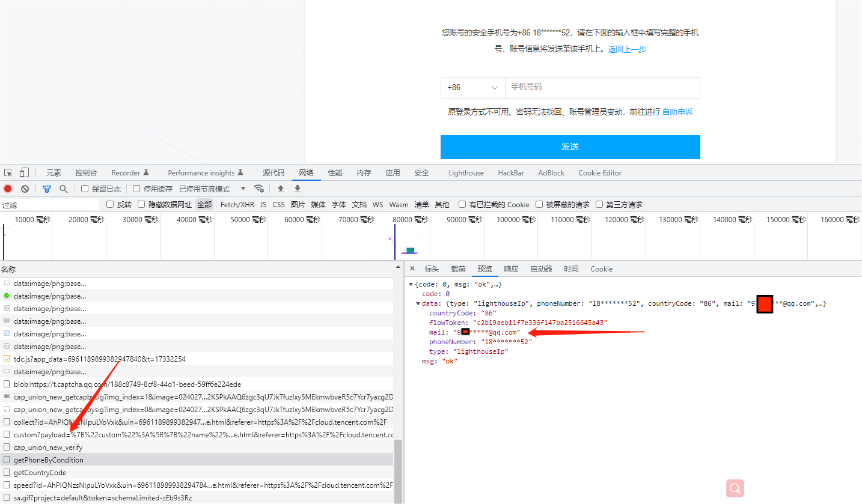Tick checkbox next to getCountryCode request
862x504 pixels.
[x=7, y=473]
